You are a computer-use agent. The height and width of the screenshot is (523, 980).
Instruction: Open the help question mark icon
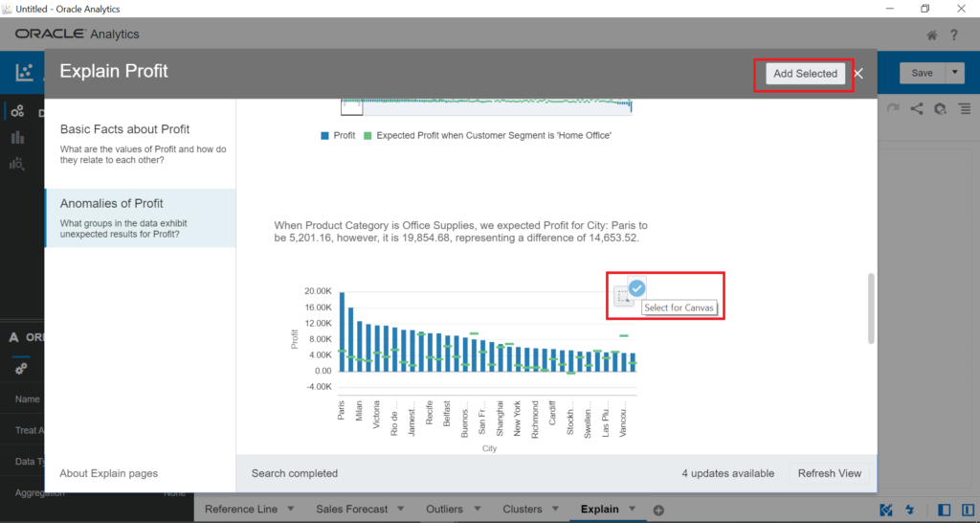tap(954, 35)
